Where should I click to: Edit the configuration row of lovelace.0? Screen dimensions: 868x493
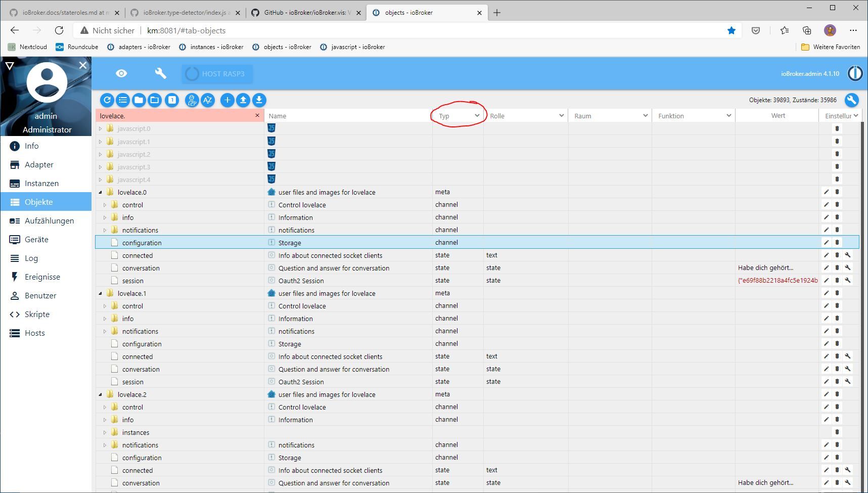[827, 242]
